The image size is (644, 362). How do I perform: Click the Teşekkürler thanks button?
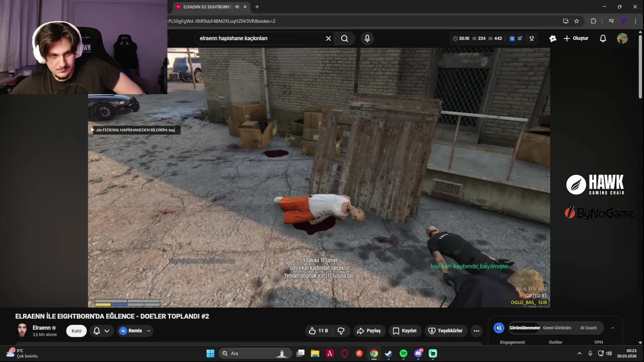click(x=445, y=331)
